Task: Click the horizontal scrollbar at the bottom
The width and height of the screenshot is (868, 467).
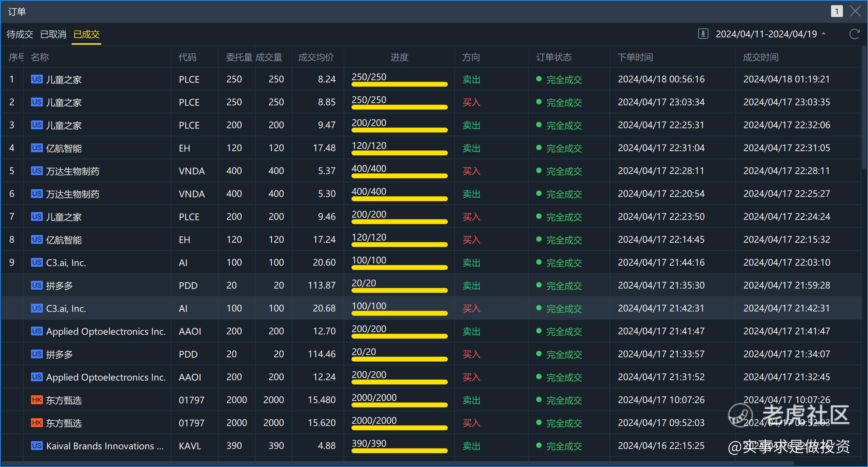Action: (397, 463)
